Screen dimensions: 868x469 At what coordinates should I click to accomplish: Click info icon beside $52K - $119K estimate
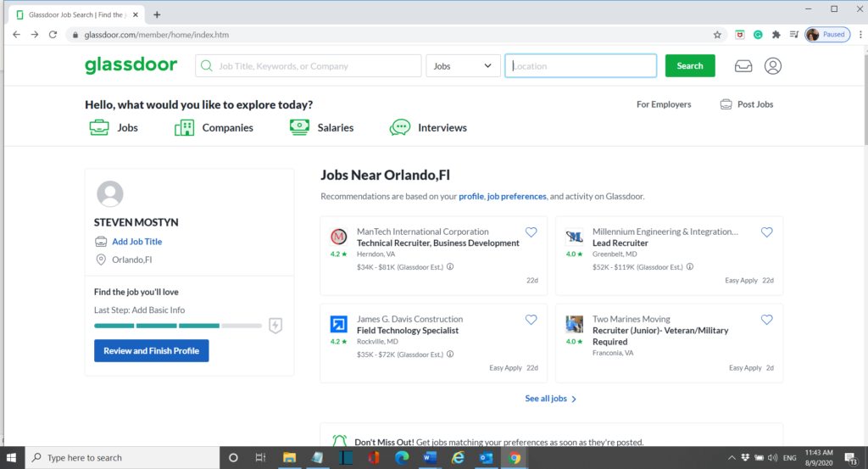(x=690, y=266)
